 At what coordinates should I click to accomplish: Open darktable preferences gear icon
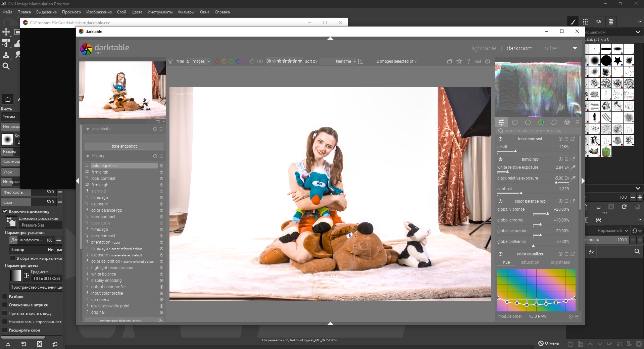pos(487,61)
